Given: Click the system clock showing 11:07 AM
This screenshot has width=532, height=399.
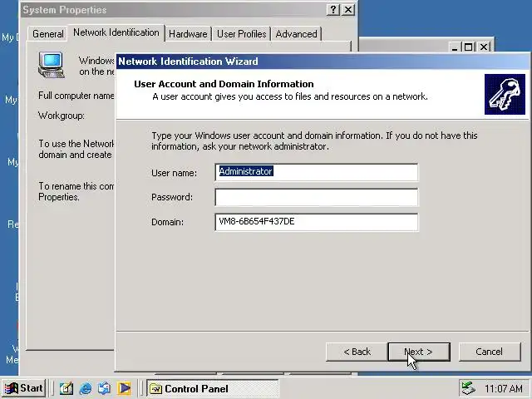Looking at the screenshot, I should tap(504, 388).
